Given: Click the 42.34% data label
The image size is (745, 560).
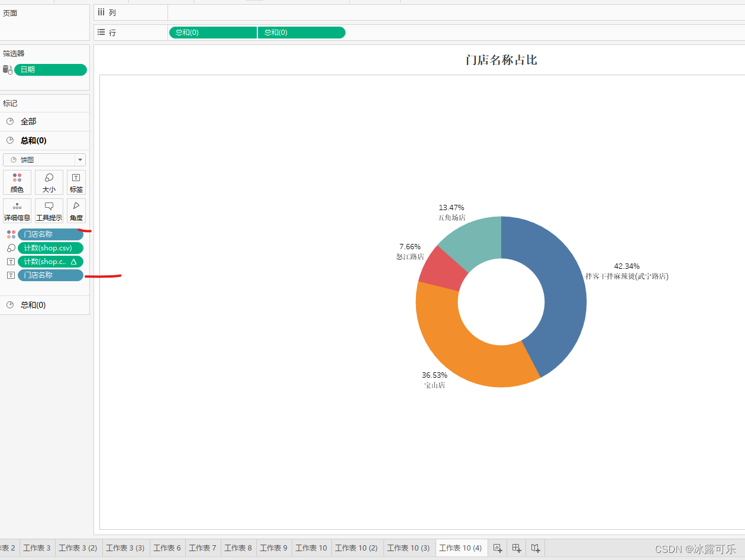Looking at the screenshot, I should click(x=627, y=266).
